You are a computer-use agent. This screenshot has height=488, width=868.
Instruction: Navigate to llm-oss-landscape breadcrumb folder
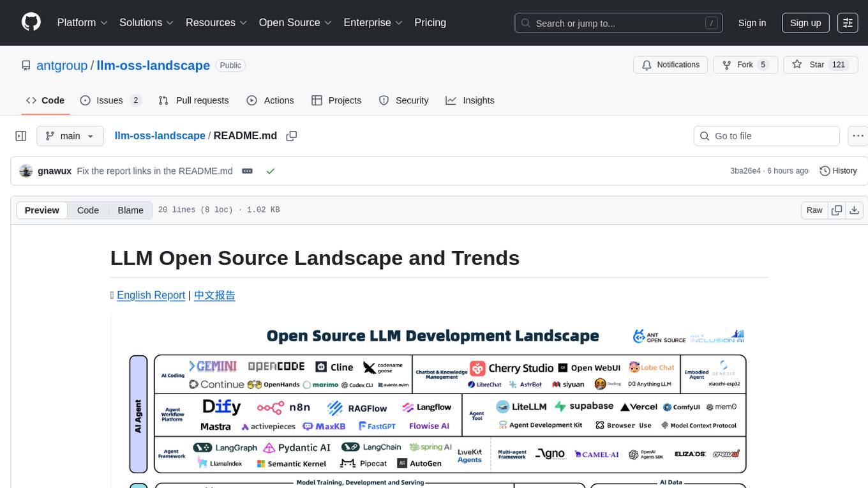[x=160, y=135]
